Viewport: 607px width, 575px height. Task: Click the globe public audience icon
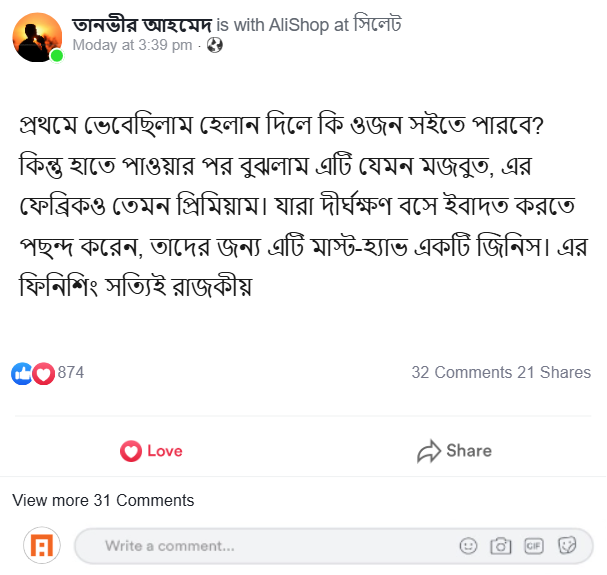tap(215, 46)
